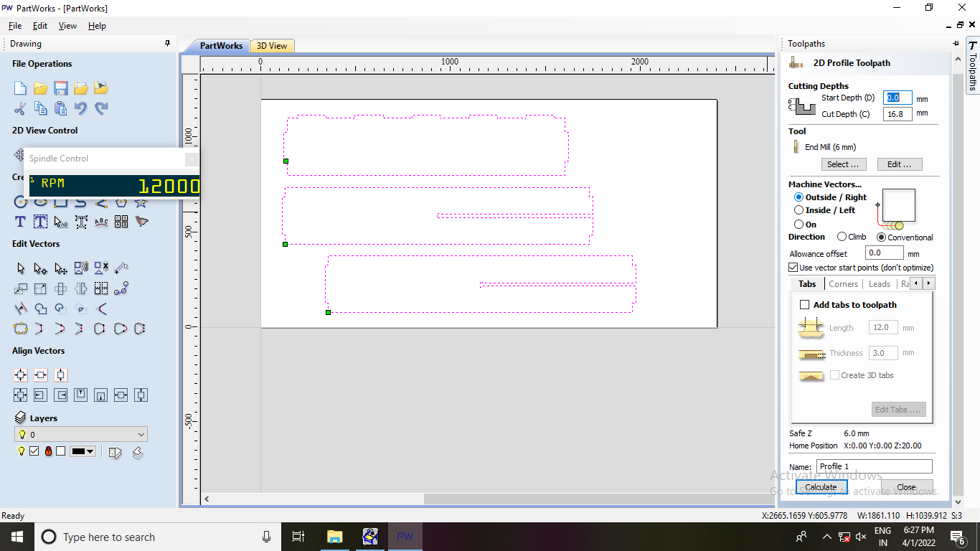Open File Explorer from the taskbar
The width and height of the screenshot is (980, 551).
[x=334, y=537]
